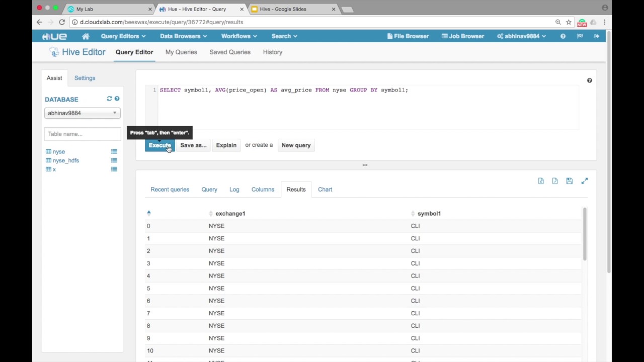
Task: Open the abhinav9884 user menu
Action: tap(521, 36)
